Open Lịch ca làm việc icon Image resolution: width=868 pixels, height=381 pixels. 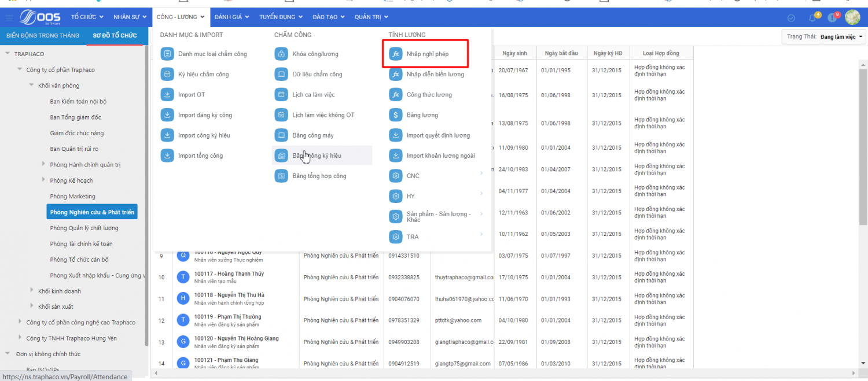(x=281, y=94)
